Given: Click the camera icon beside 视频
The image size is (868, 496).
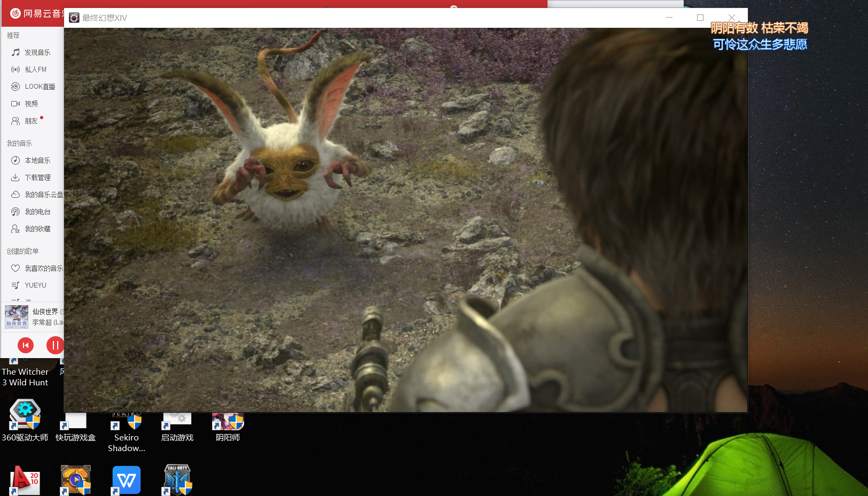Looking at the screenshot, I should (15, 104).
